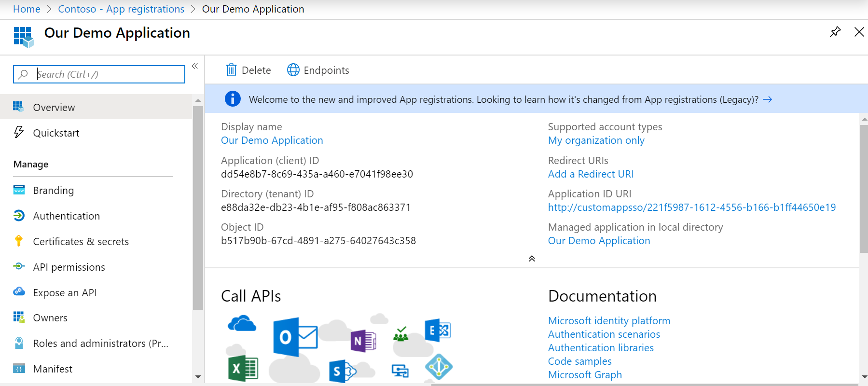Click the OneNote icon under Call APIs
868x386 pixels.
tap(363, 341)
